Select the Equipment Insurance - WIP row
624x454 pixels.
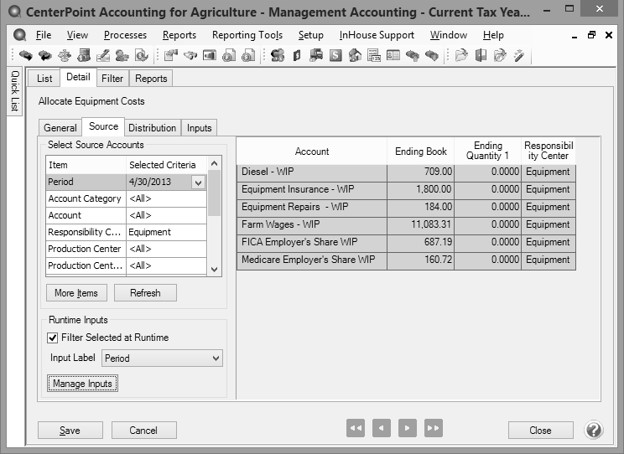406,189
